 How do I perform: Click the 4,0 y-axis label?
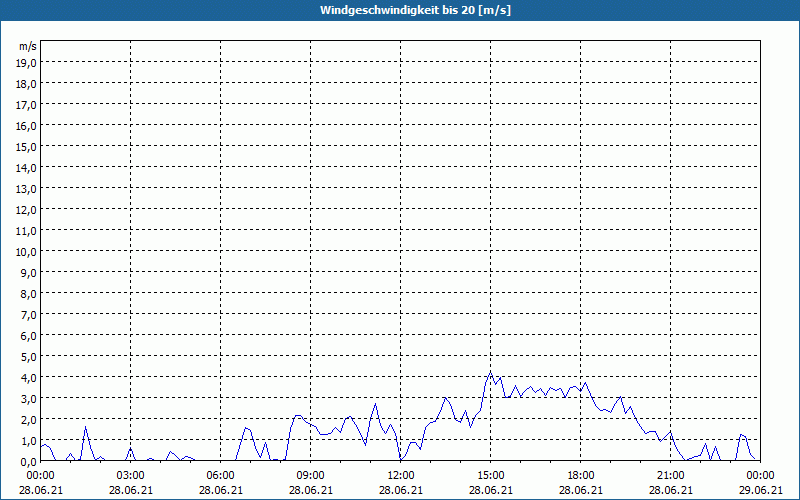coord(29,378)
